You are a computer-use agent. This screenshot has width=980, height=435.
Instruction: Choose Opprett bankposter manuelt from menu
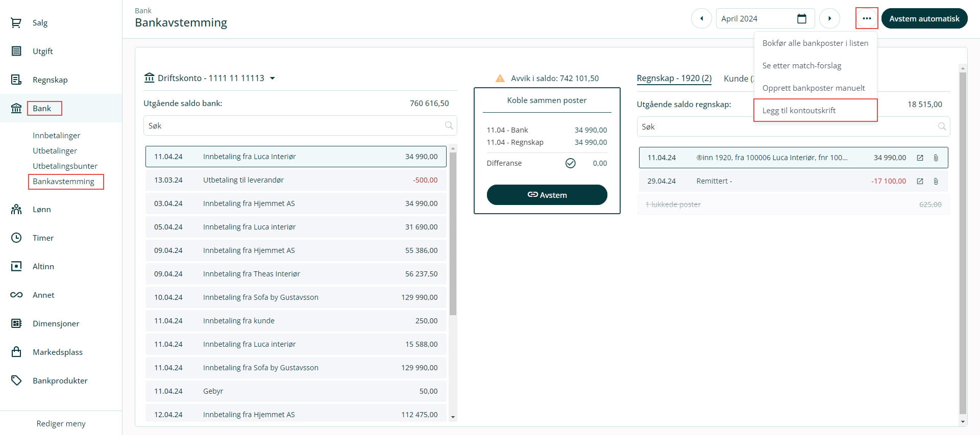(813, 88)
